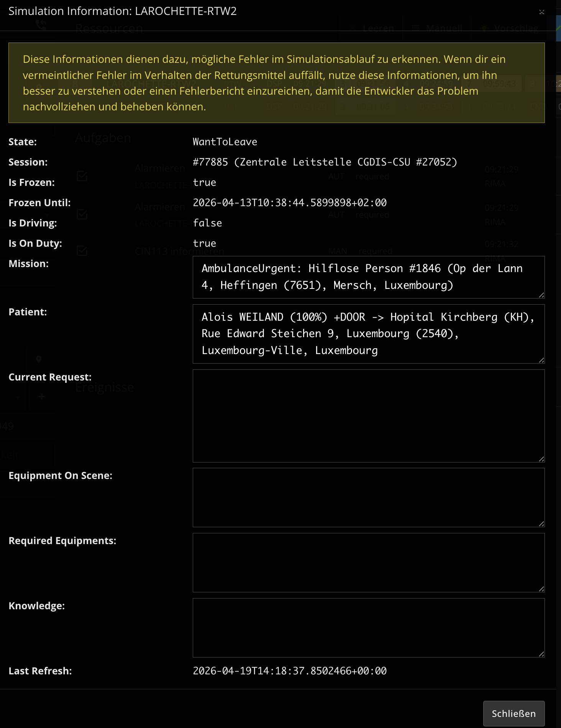Click the Required Equipments resize handle
Viewport: 561px width, 728px height.
pos(541,589)
